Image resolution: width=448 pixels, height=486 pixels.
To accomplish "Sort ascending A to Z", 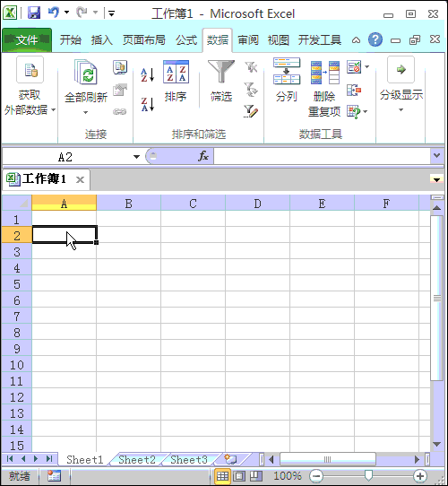I will click(x=148, y=74).
